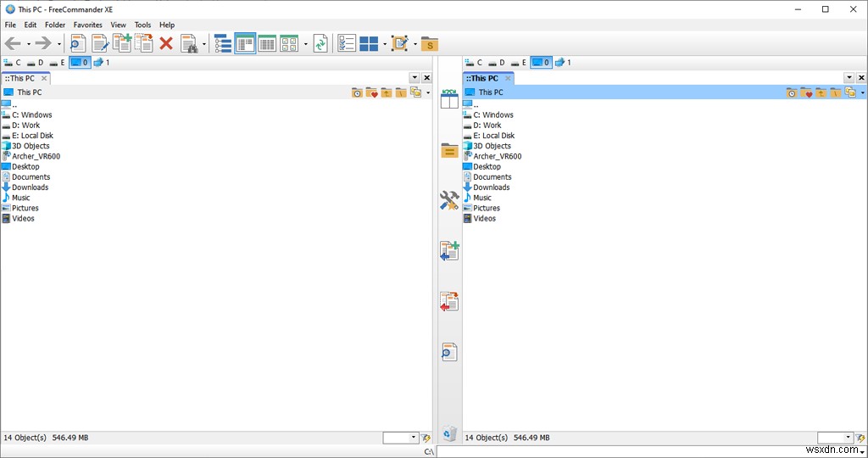
Task: Select drive D in right drive bar
Action: click(497, 63)
